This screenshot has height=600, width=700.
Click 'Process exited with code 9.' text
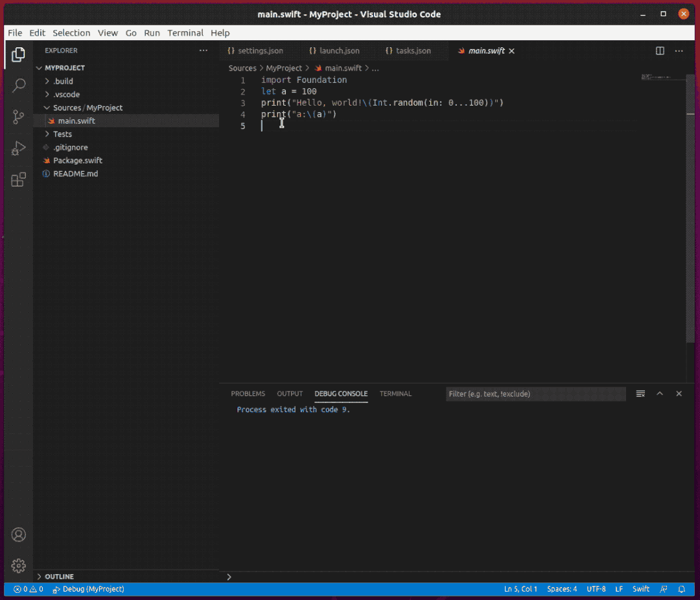(294, 410)
